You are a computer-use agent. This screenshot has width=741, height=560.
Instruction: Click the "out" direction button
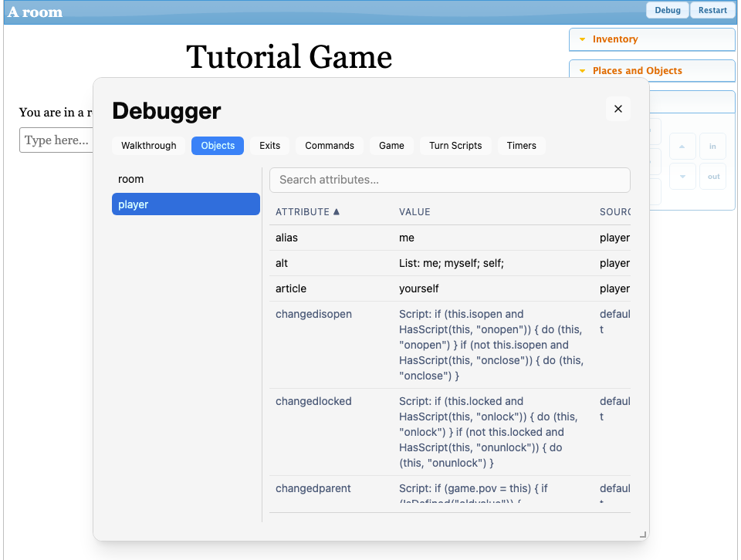[712, 177]
